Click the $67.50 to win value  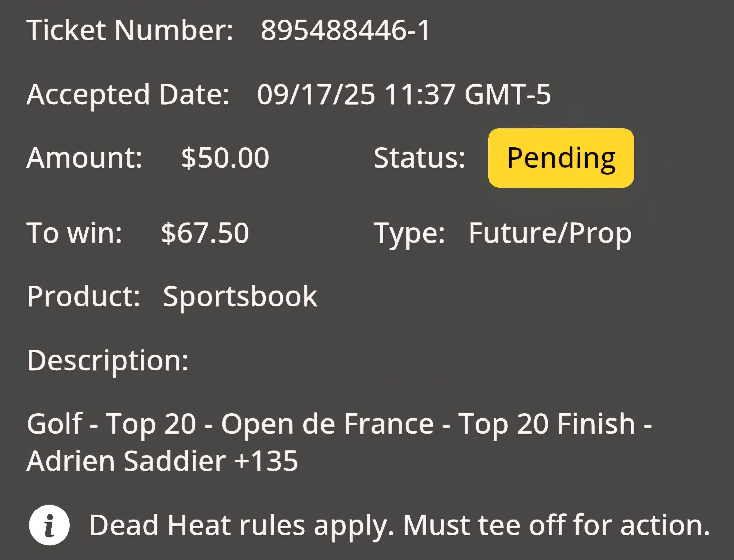[x=205, y=233]
